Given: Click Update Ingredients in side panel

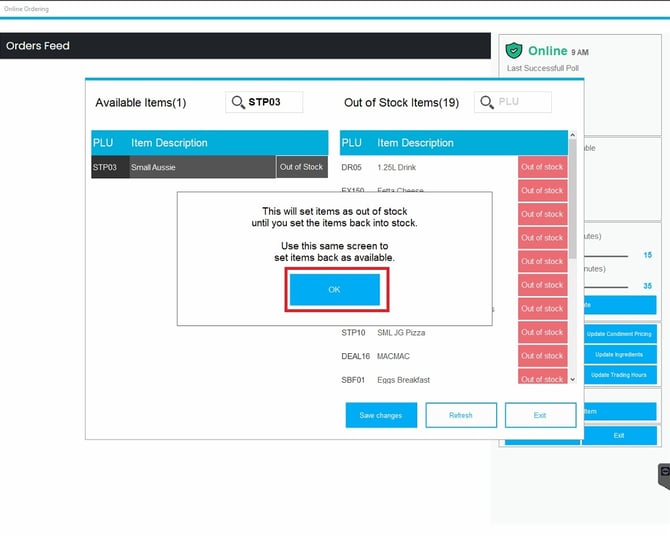Looking at the screenshot, I should point(619,355).
